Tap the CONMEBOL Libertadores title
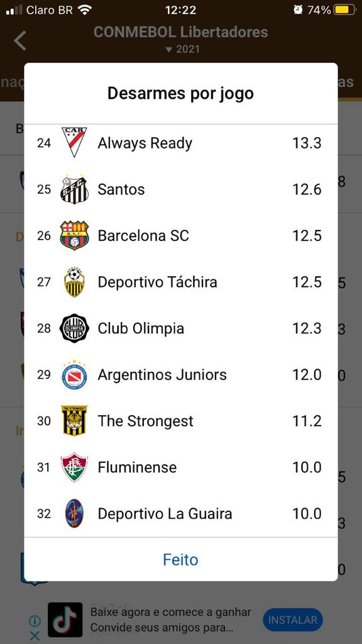Image resolution: width=362 pixels, height=644 pixels. [x=180, y=32]
